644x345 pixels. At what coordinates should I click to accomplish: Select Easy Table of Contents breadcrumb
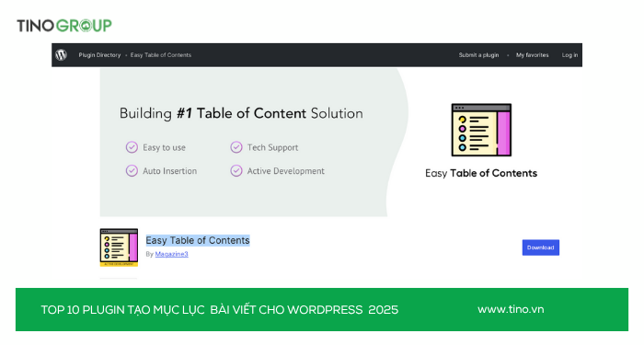click(161, 55)
